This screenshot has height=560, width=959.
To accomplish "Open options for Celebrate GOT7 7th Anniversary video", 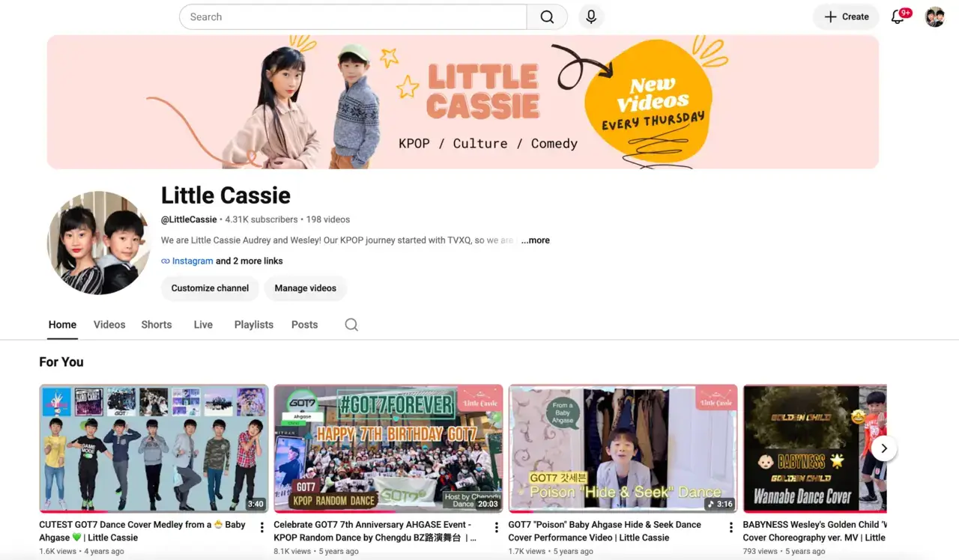I will click(497, 528).
